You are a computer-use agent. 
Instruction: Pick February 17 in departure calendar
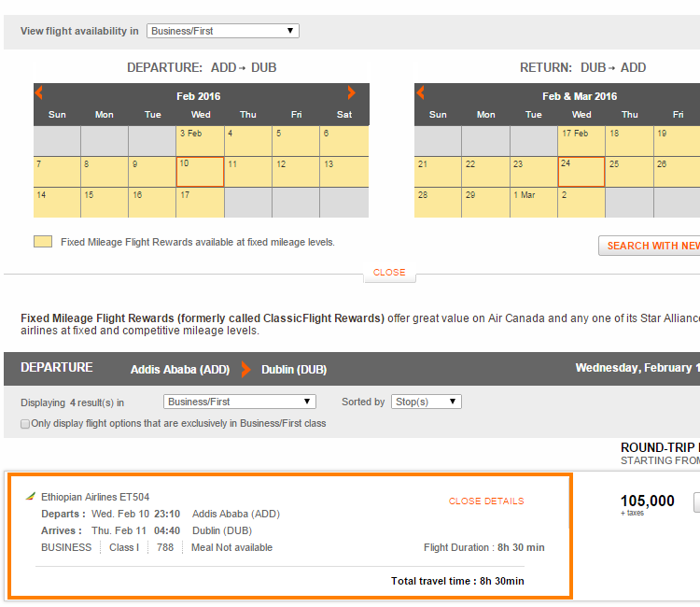click(x=200, y=203)
